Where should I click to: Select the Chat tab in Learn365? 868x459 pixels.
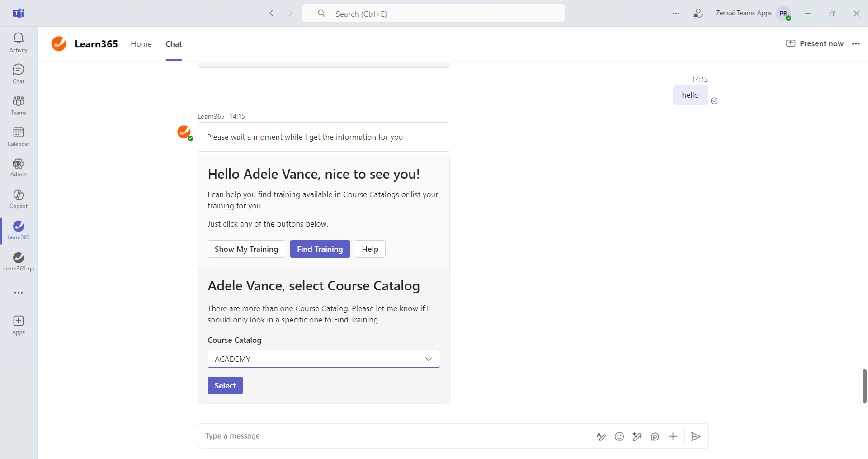coord(174,44)
